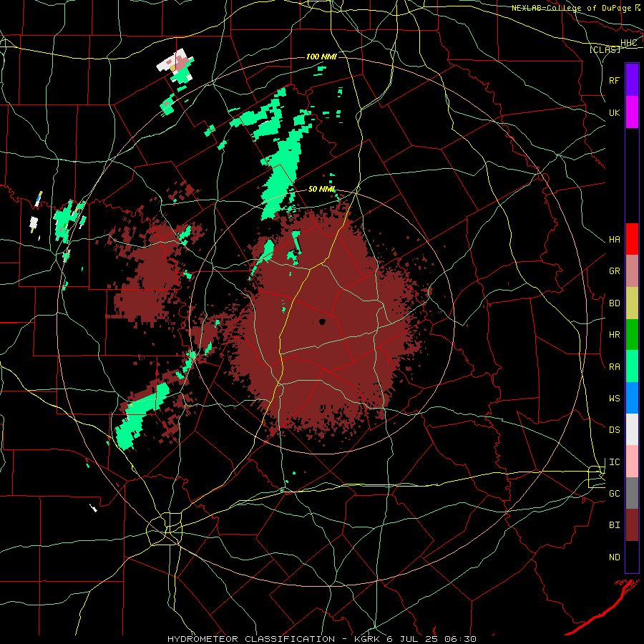Click the RA legend label
644x644 pixels.
(614, 366)
